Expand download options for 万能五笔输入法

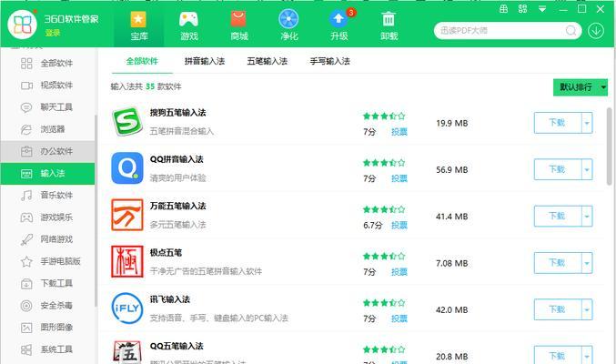587,217
